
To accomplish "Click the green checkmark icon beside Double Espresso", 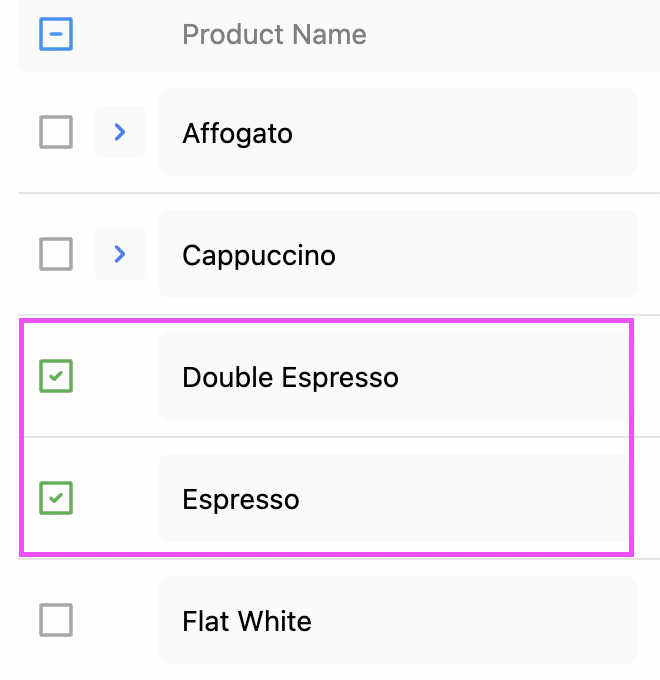I will (56, 376).
